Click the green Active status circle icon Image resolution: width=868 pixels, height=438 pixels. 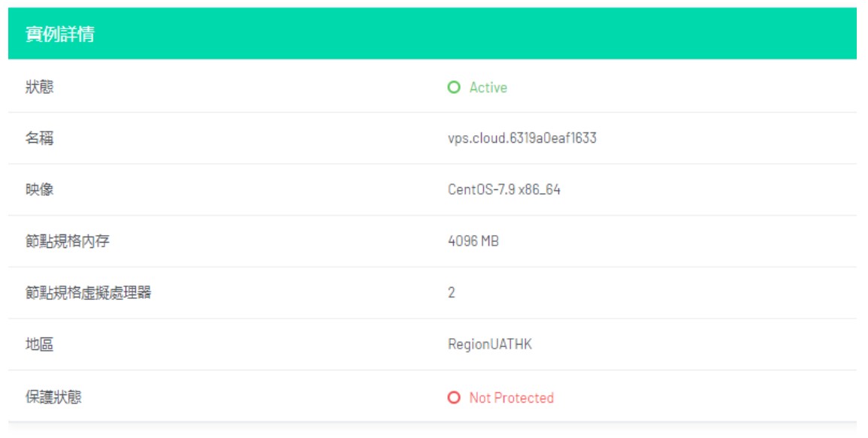(453, 87)
